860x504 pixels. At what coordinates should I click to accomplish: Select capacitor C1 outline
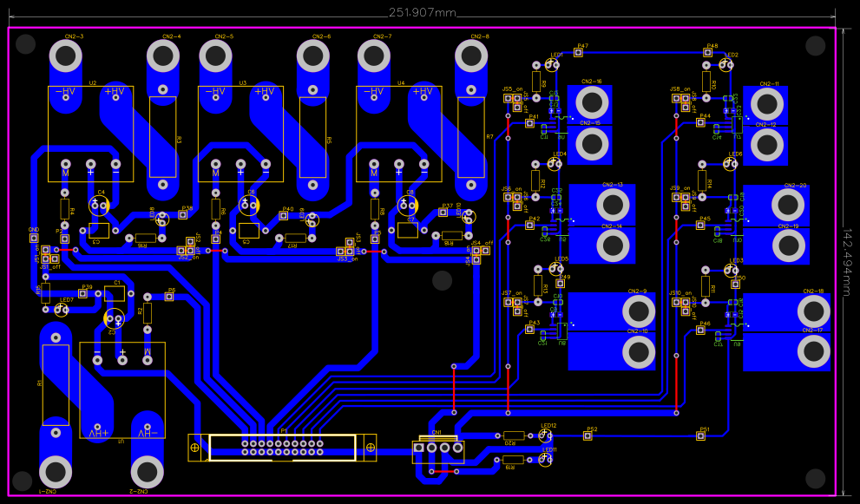pos(115,291)
